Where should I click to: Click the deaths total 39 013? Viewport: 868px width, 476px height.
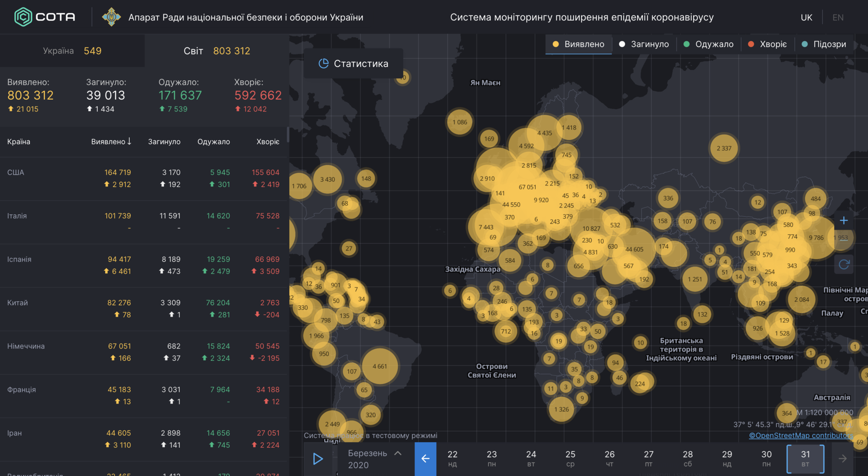(106, 95)
